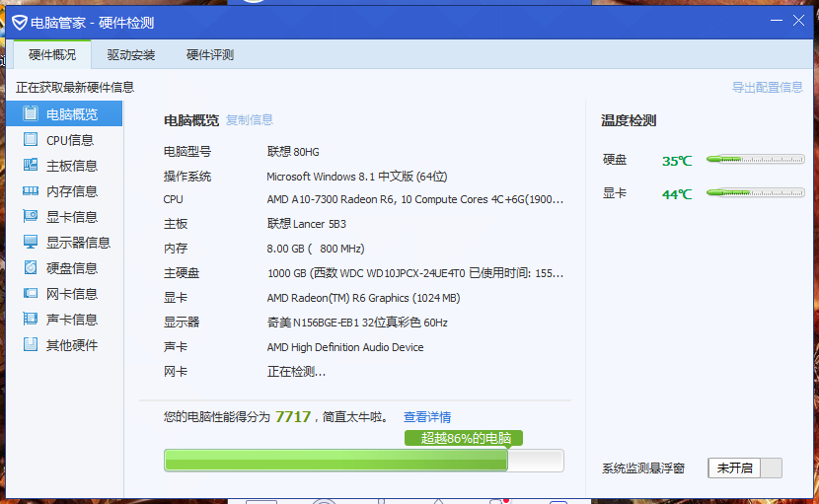
Task: Switch to the 硬件概况 tab
Action: (x=52, y=55)
